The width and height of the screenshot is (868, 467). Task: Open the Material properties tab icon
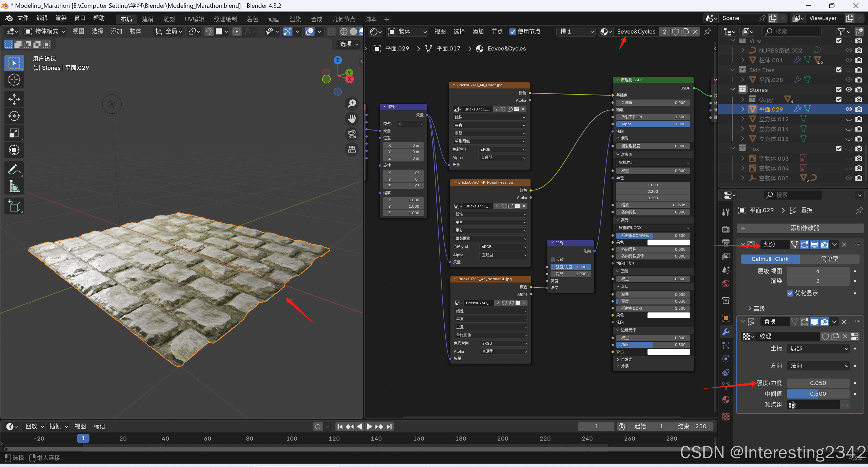click(726, 400)
